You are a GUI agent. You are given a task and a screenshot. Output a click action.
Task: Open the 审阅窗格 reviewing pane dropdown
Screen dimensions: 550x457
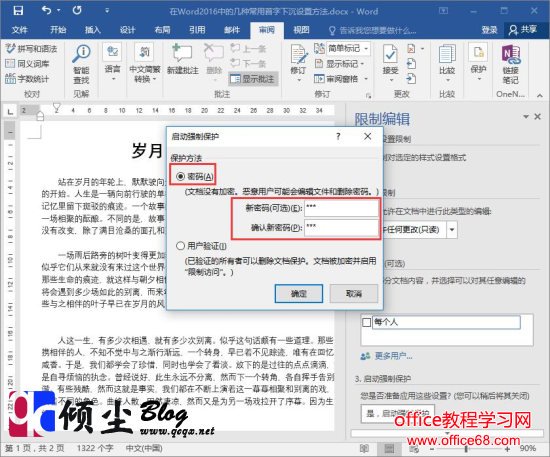[341, 79]
